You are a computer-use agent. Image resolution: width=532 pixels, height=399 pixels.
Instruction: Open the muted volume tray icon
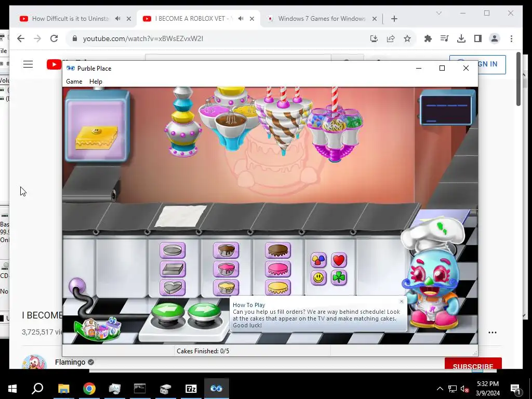tap(464, 389)
